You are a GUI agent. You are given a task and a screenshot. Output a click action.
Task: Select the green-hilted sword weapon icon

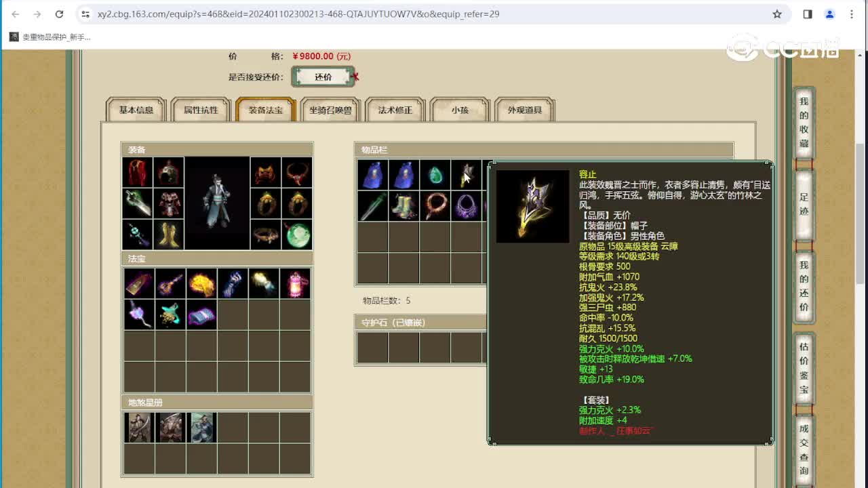pos(138,203)
